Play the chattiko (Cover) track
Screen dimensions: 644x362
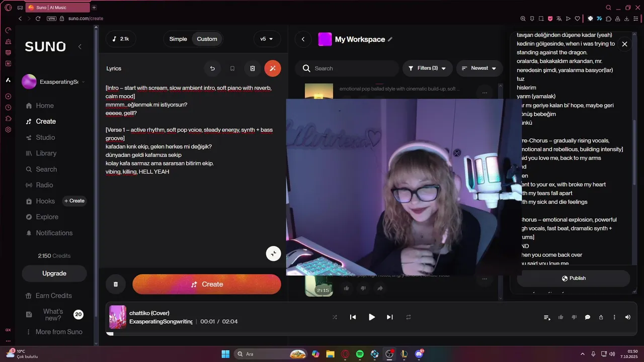pyautogui.click(x=372, y=317)
